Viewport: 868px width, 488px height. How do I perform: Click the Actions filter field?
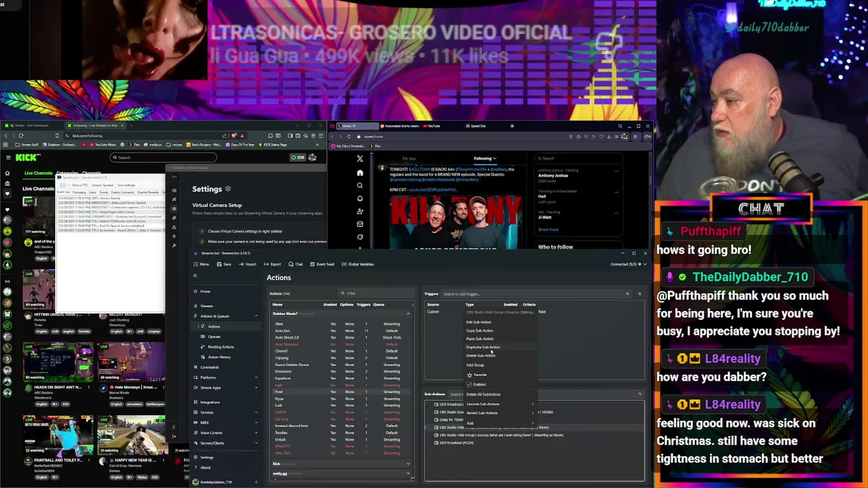[x=376, y=293]
